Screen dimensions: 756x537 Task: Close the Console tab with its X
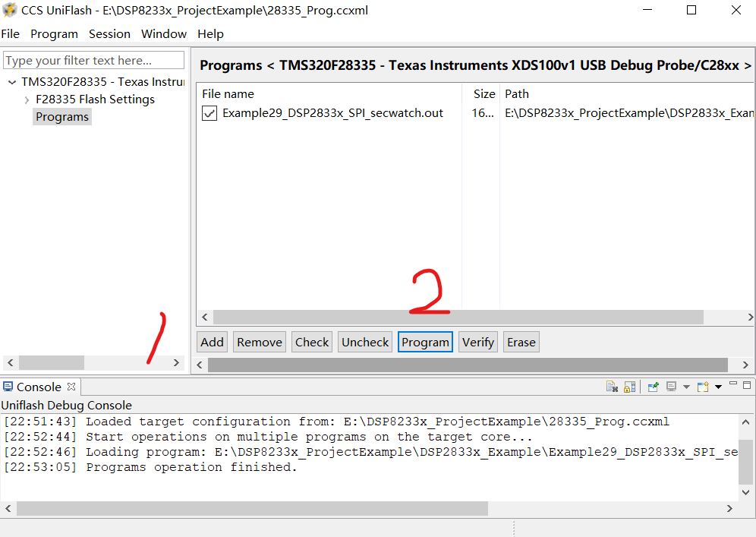71,387
